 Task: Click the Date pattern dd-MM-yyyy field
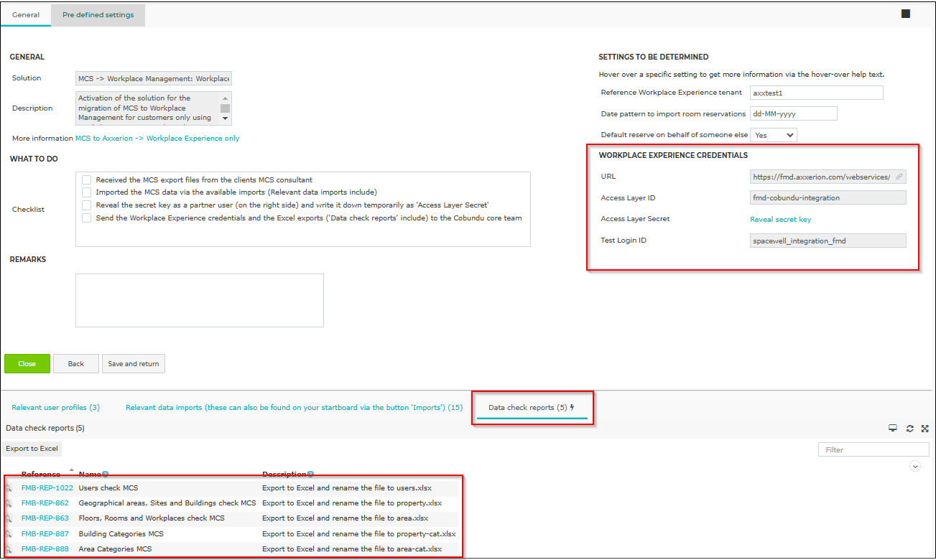[794, 113]
